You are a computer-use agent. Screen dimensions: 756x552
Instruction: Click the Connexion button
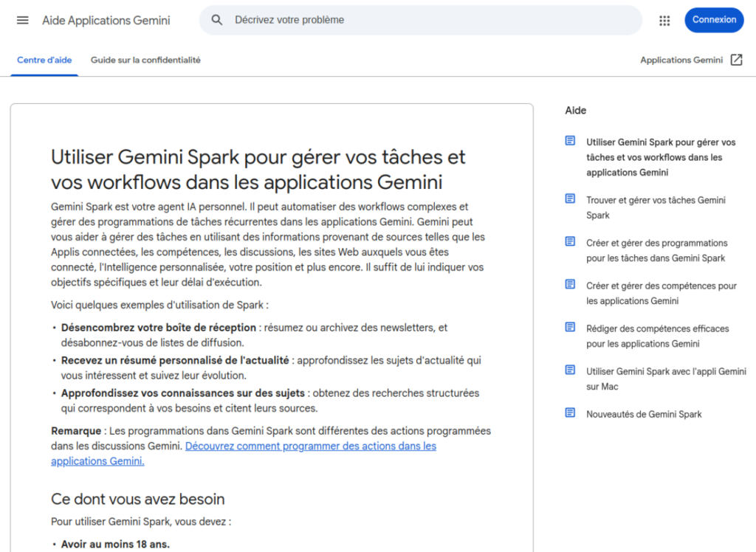pyautogui.click(x=714, y=20)
